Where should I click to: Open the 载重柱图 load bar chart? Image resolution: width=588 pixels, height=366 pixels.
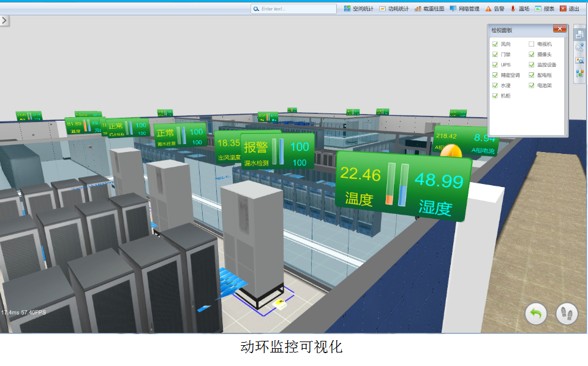(429, 9)
